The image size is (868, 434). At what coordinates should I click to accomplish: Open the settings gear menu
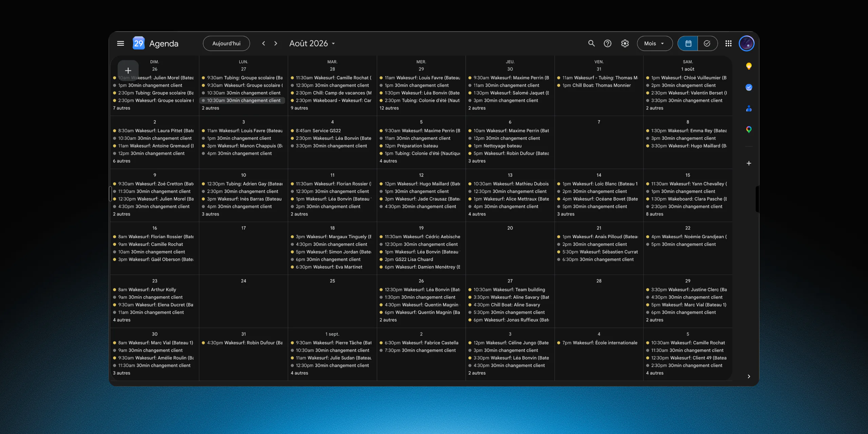pos(625,43)
